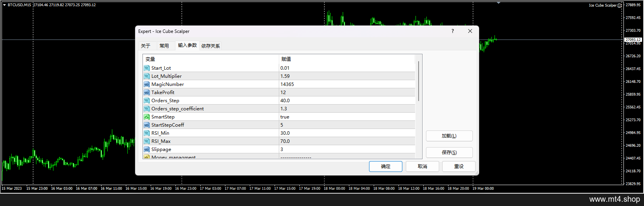The height and width of the screenshot is (206, 644).
Task: Edit the Slippage value 3
Action: [347, 149]
